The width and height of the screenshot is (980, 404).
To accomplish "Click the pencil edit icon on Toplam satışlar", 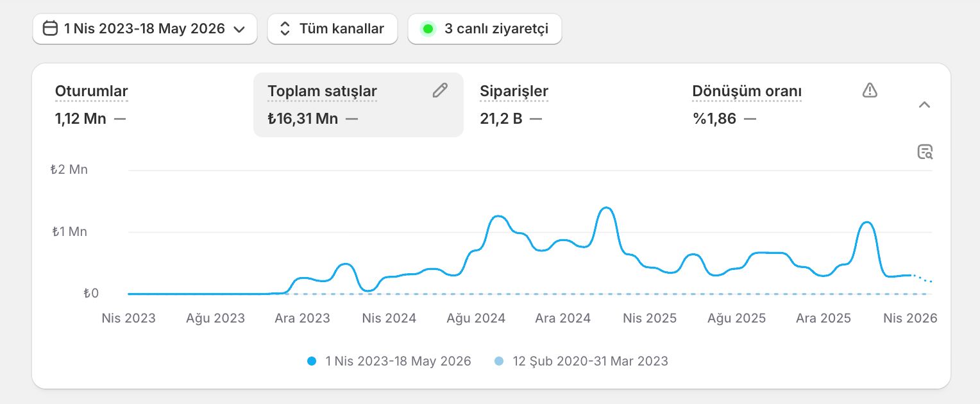I will (440, 90).
